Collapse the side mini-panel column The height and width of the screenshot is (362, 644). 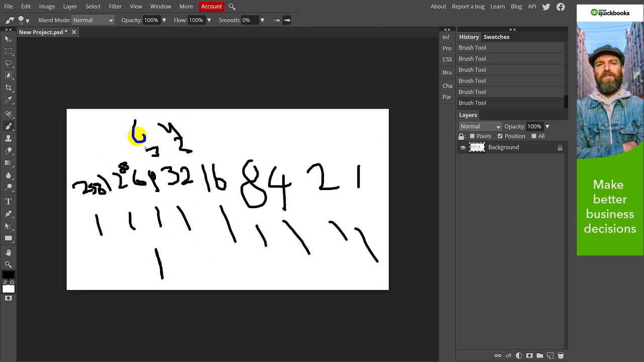[447, 30]
